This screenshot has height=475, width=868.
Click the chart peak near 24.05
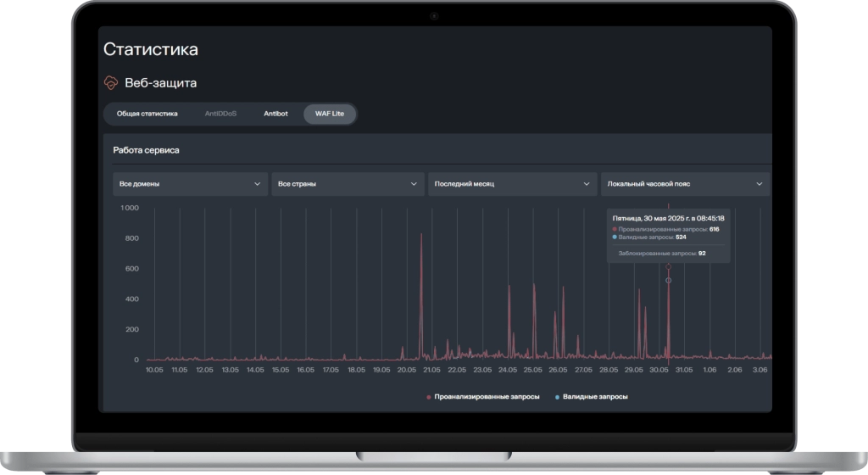point(509,287)
